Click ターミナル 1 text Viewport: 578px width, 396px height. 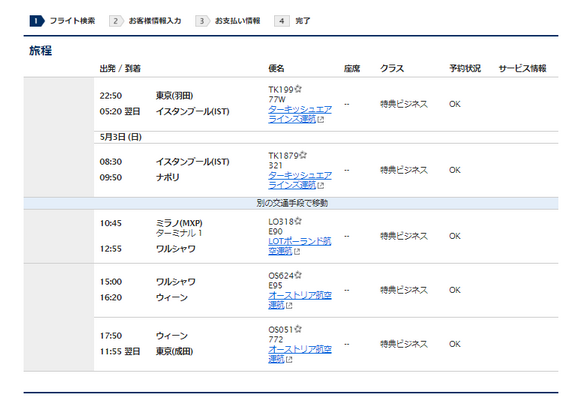coord(179,233)
